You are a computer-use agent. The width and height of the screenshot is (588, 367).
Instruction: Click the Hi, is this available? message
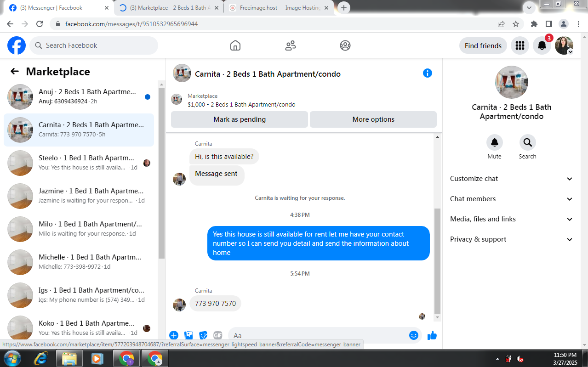[x=224, y=157]
